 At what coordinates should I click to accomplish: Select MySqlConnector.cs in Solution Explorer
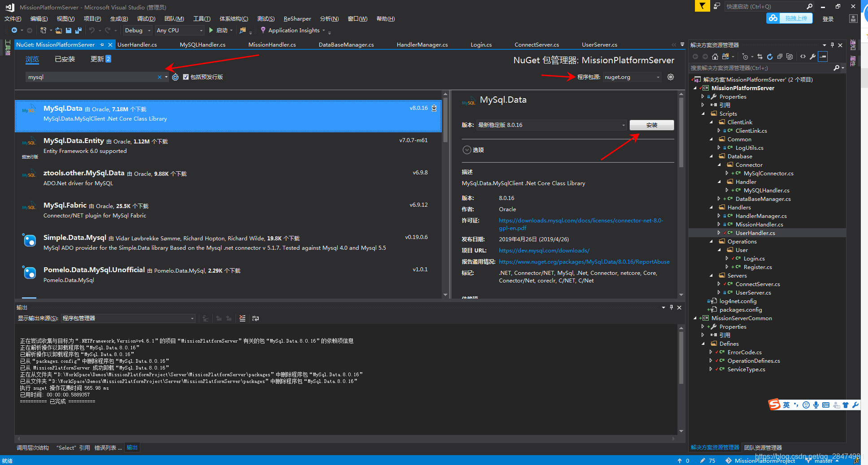click(768, 174)
